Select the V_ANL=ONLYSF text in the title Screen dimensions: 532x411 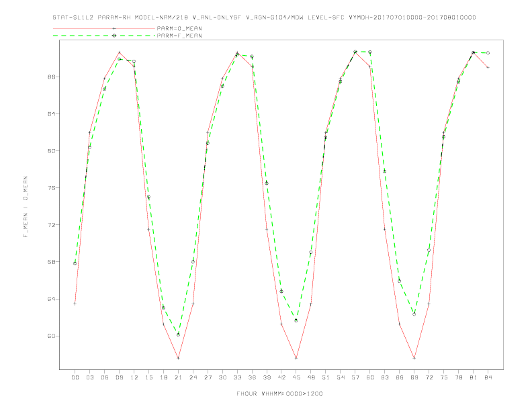216,17
